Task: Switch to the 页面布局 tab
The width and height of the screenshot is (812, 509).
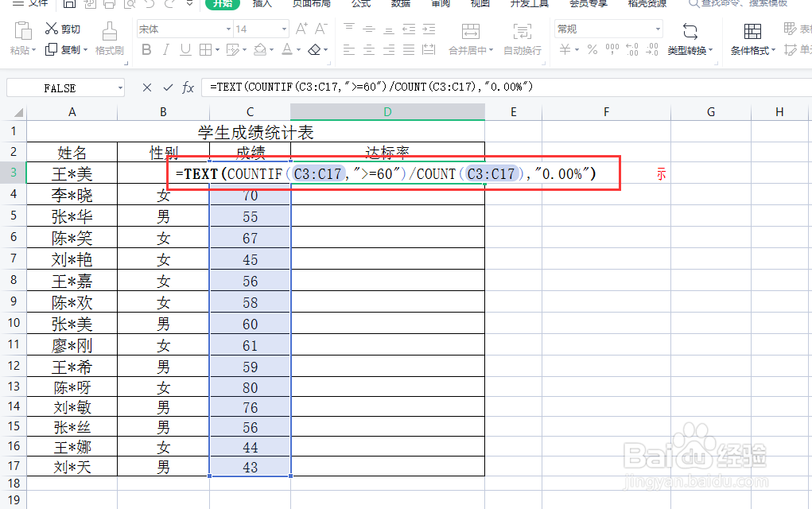Action: tap(311, 3)
